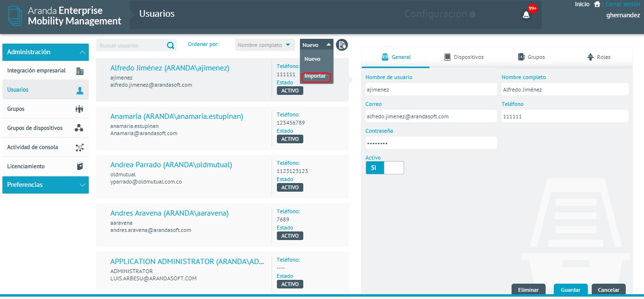Click the Integración empresarial building icon
644x299 pixels.
[x=80, y=71]
